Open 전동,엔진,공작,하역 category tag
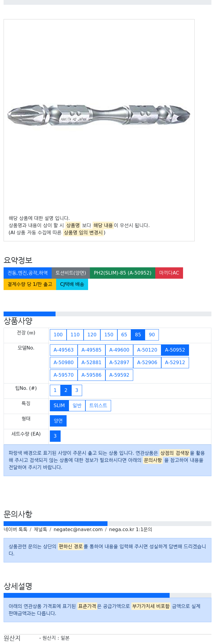This screenshot has height=644, width=215. (27, 273)
